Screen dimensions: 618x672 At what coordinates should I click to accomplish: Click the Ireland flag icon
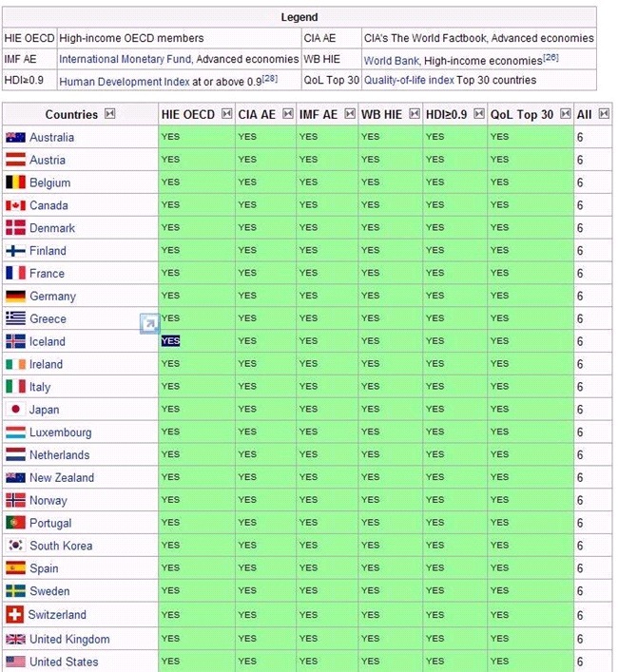15,364
